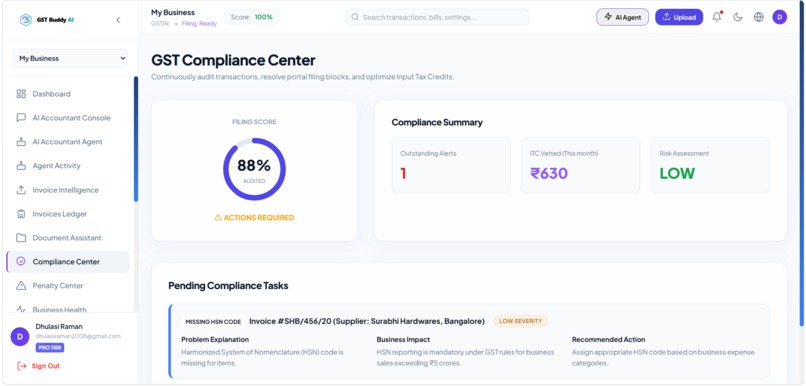Viewport: 806px width, 386px height.
Task: Open Document Assistant label
Action: pos(67,237)
